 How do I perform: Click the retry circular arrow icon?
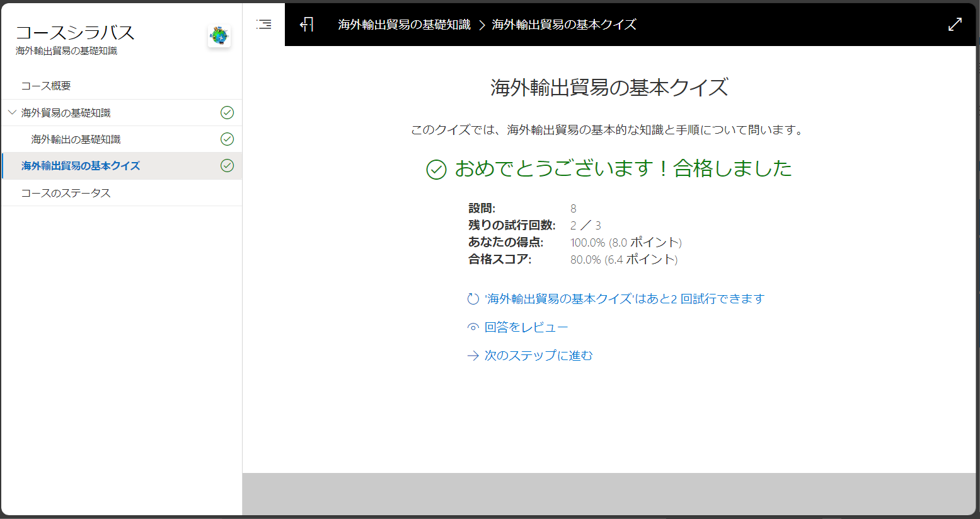pyautogui.click(x=473, y=299)
